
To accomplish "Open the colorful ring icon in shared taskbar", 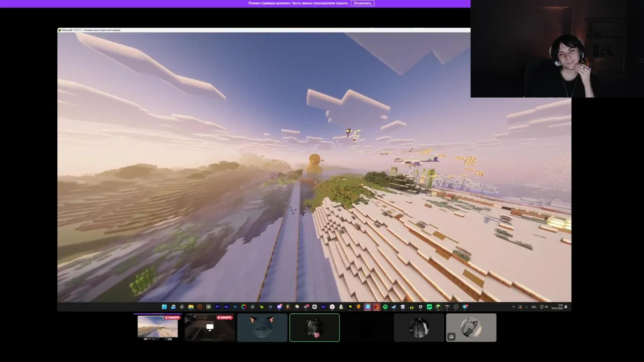I will pyautogui.click(x=244, y=307).
